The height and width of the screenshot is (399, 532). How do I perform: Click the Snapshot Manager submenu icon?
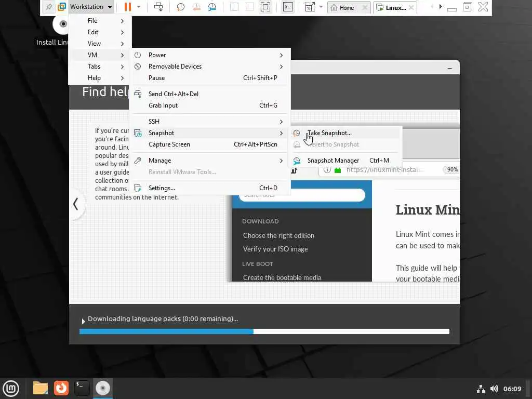click(297, 161)
